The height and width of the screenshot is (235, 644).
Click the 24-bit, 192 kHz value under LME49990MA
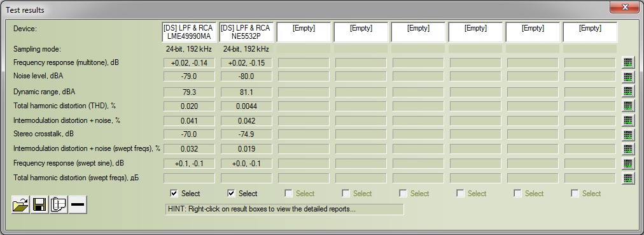189,49
